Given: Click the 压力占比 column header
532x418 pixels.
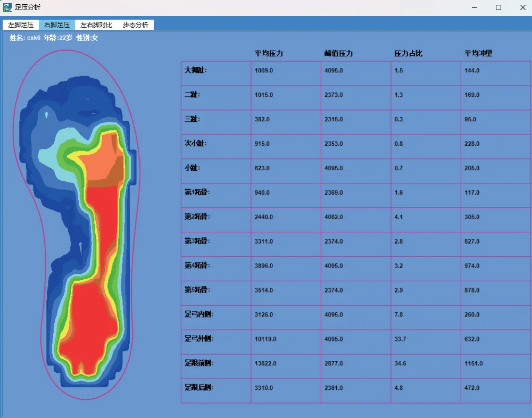Looking at the screenshot, I should (409, 54).
